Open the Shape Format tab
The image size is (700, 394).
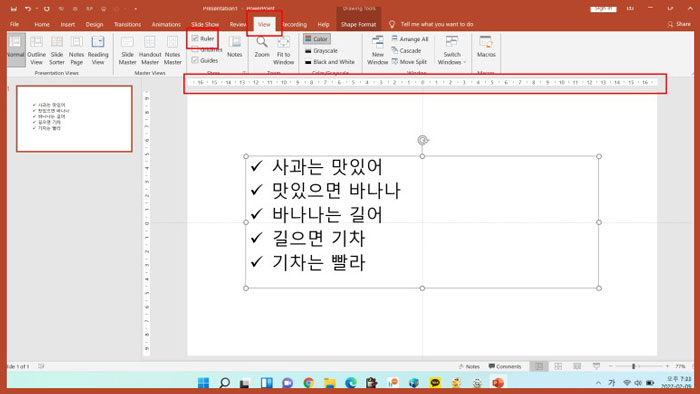tap(358, 25)
